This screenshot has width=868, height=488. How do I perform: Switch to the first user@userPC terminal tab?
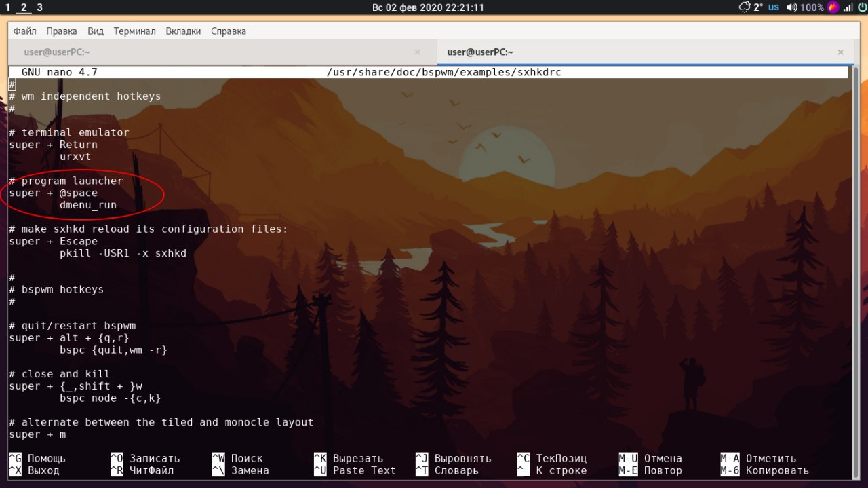222,52
